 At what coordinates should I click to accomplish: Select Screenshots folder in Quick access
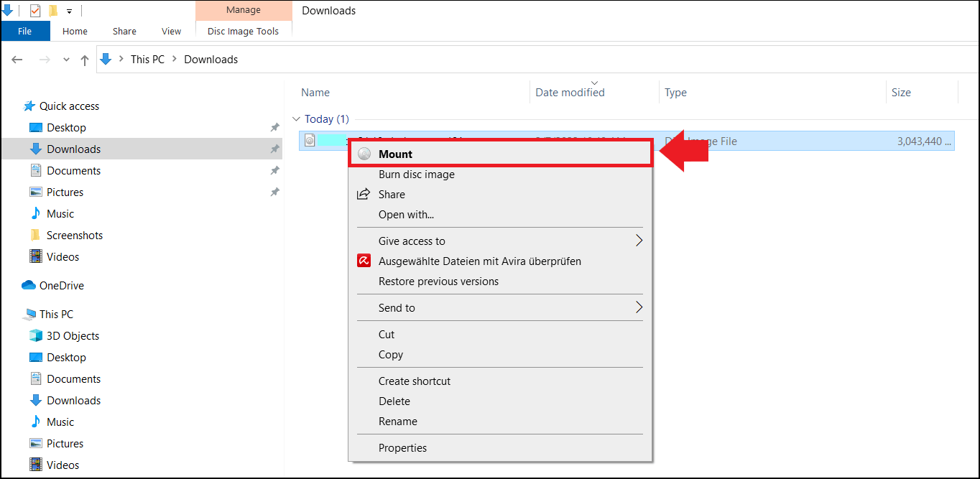(x=75, y=236)
